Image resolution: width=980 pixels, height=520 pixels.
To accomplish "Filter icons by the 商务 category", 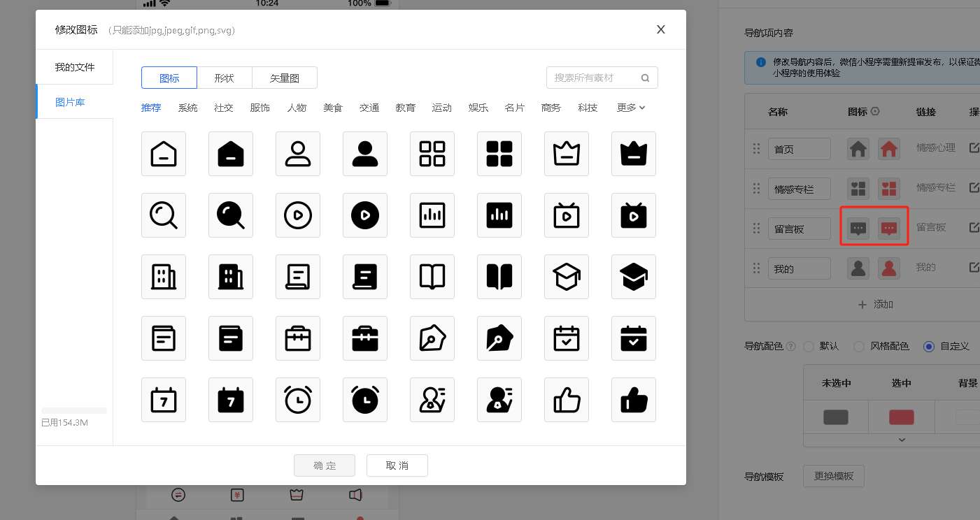I will pyautogui.click(x=551, y=108).
